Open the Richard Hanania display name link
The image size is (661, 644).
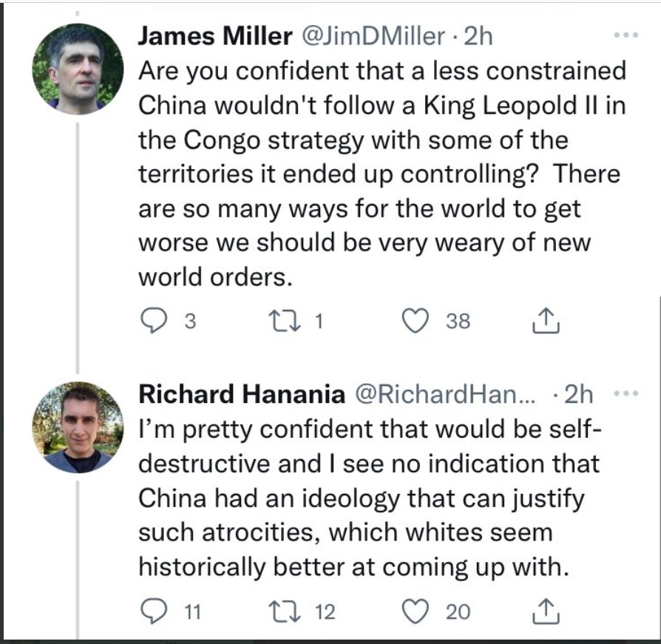[242, 395]
